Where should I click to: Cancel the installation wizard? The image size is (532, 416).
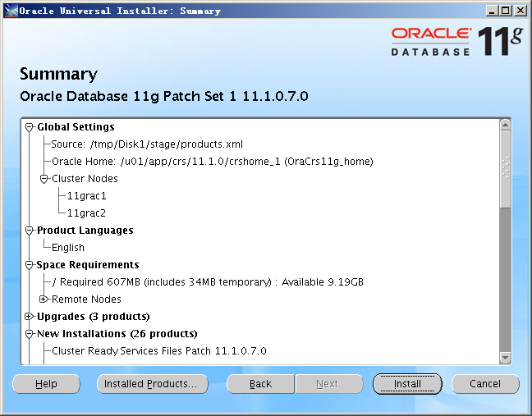484,384
